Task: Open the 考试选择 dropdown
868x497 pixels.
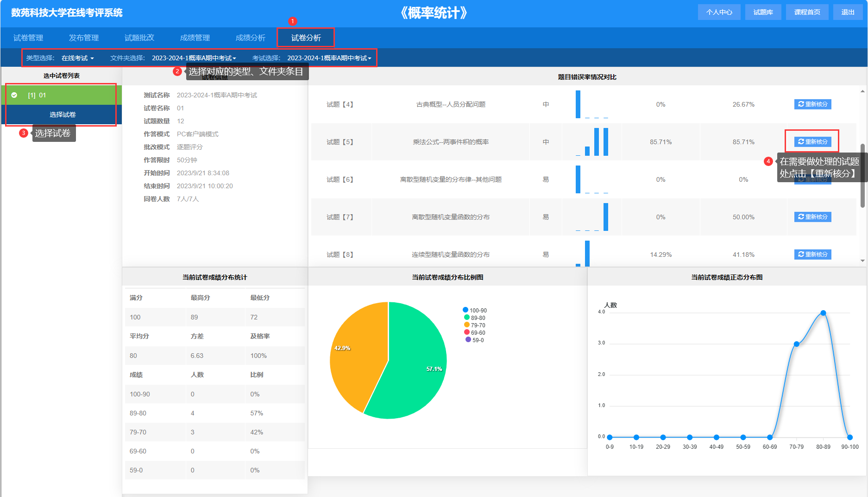Action: [x=329, y=58]
